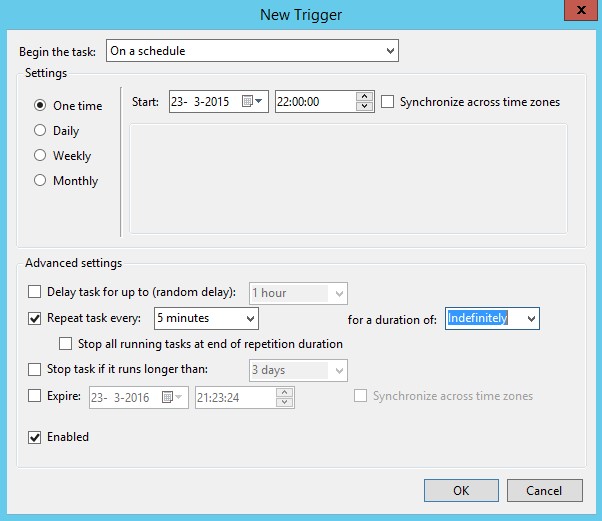This screenshot has width=602, height=521.
Task: Toggle Stop all running tasks checkbox
Action: (x=66, y=343)
